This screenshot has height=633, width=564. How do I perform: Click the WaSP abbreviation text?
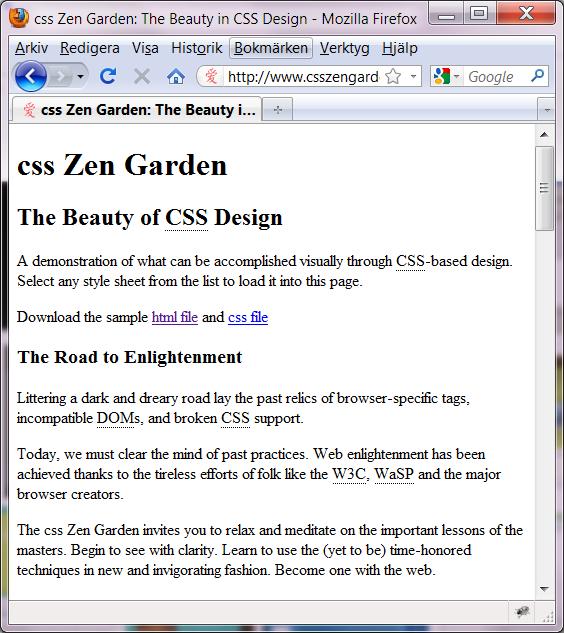pyautogui.click(x=394, y=474)
